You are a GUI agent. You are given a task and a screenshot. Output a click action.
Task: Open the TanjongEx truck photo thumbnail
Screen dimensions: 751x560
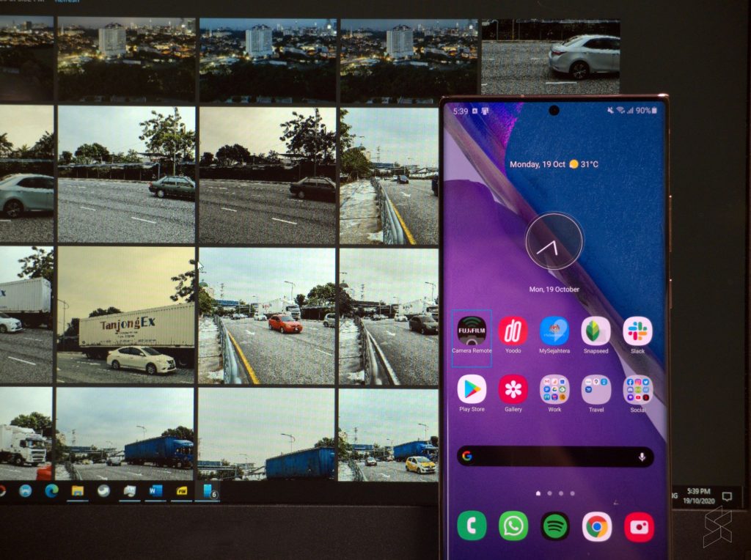click(126, 314)
